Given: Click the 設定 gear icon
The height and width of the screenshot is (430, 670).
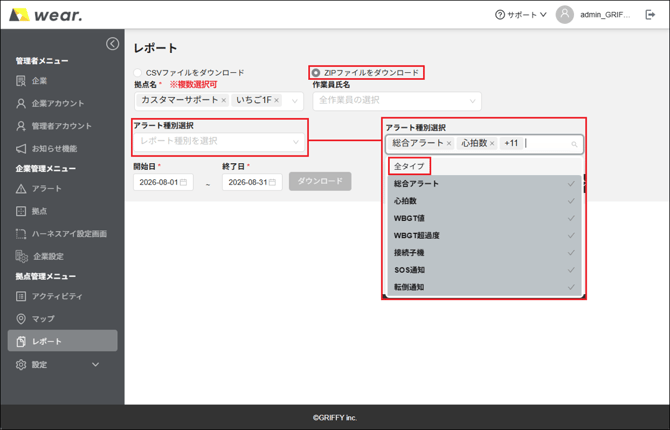Looking at the screenshot, I should click(x=21, y=365).
